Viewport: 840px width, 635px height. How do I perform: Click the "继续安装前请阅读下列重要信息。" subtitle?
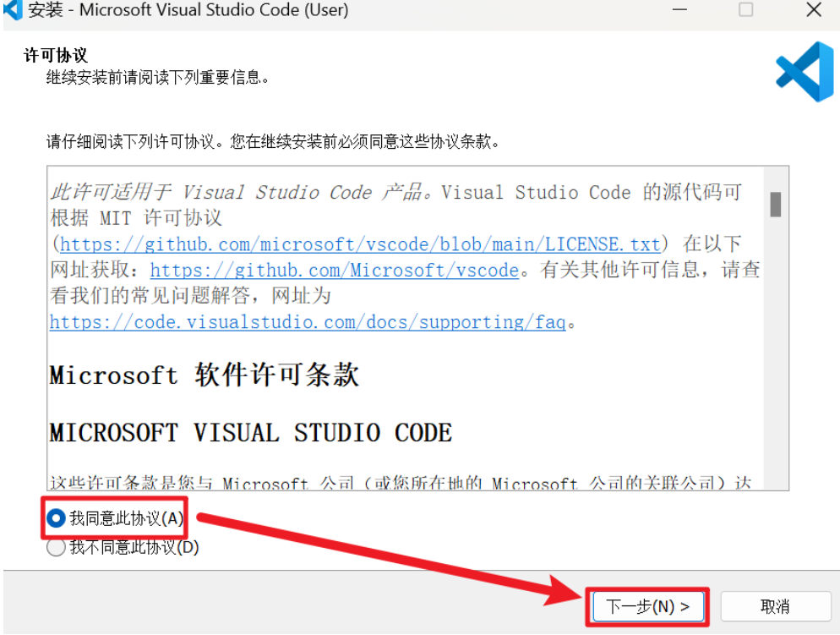tap(157, 78)
